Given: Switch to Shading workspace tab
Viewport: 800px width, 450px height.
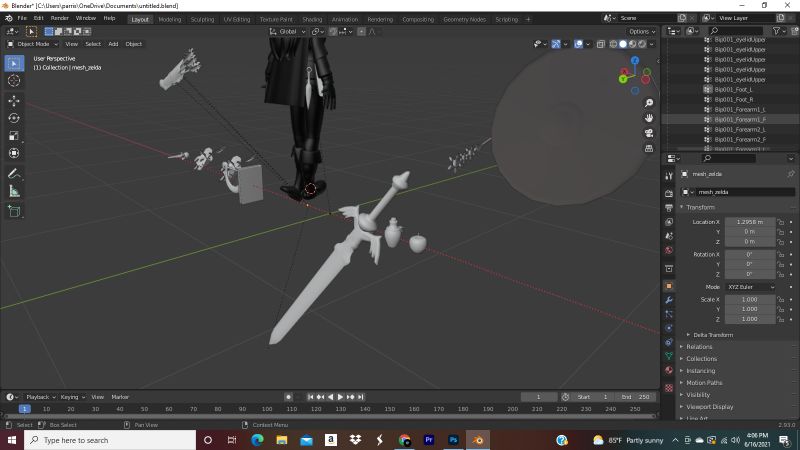Looking at the screenshot, I should pos(312,19).
